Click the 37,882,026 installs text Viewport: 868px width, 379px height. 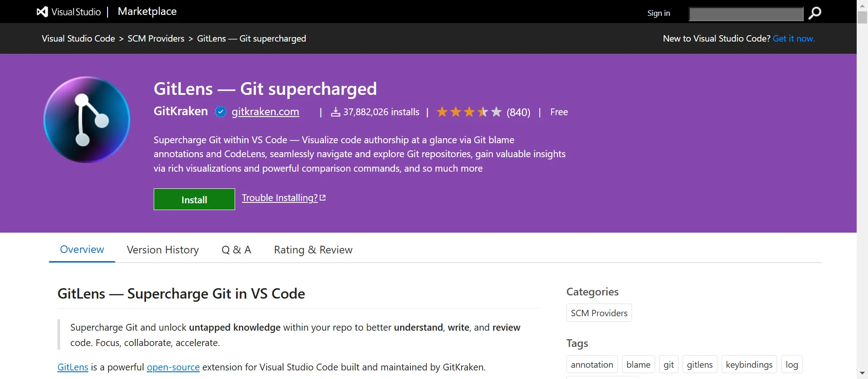tap(381, 112)
